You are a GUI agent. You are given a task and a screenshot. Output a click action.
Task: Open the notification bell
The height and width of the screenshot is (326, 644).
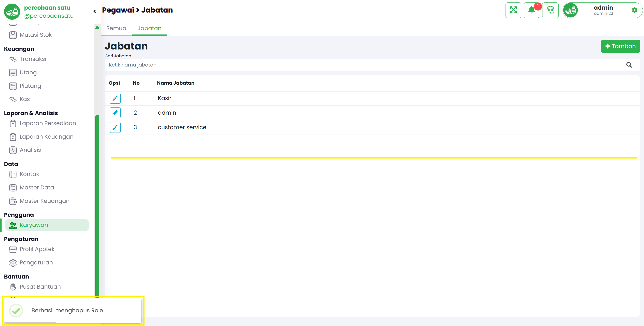pos(531,10)
